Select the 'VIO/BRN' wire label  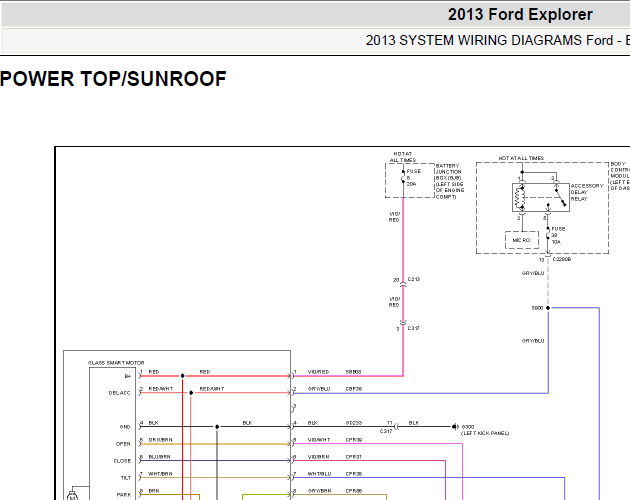[319, 457]
